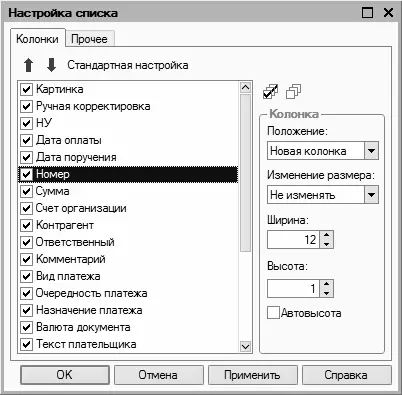Select the Сумма row in list
The height and width of the screenshot is (395, 402).
[128, 191]
